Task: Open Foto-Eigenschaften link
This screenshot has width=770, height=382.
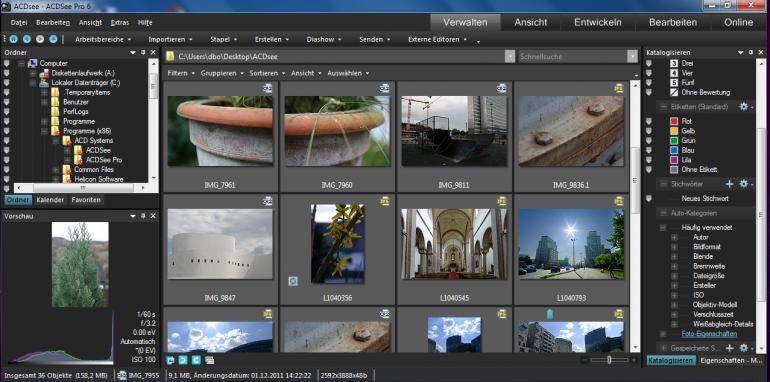Action: pos(709,334)
